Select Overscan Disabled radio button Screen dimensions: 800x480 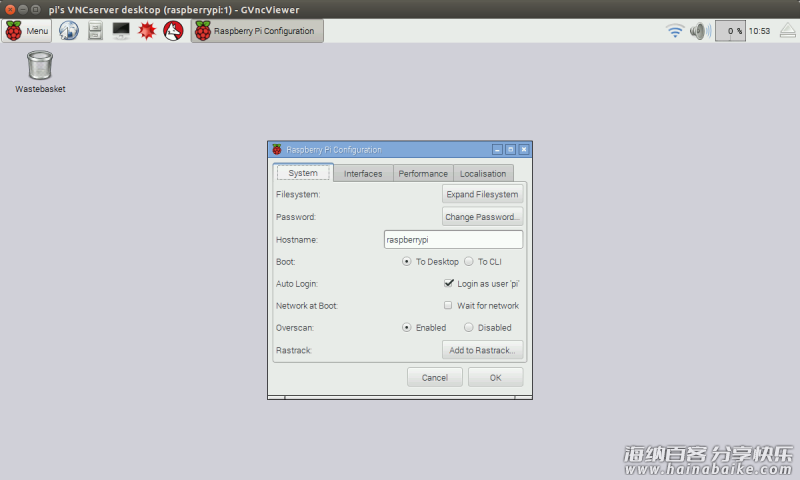point(487,327)
